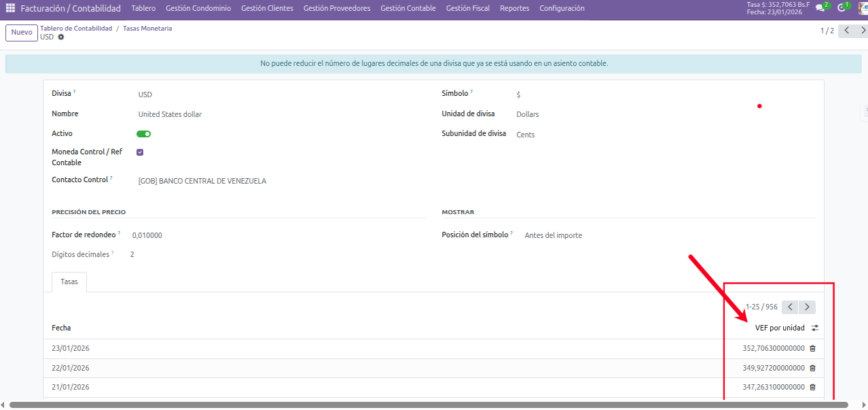Delete the 22/01/2026 rate row
Viewport: 868px width, 410px height.
(812, 368)
